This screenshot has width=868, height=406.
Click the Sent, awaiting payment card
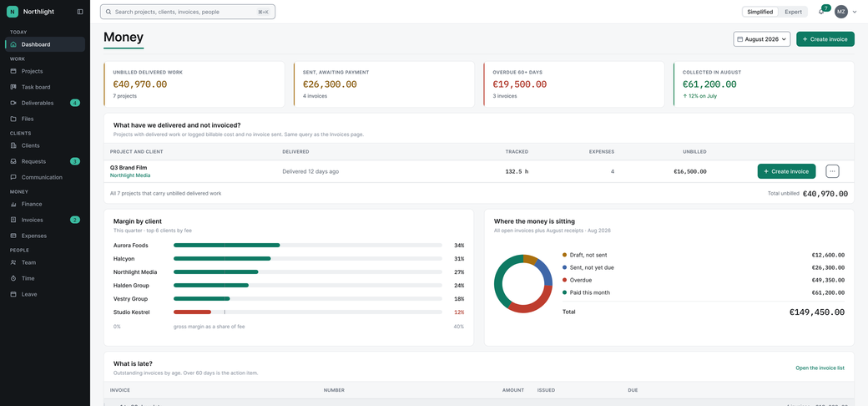384,84
